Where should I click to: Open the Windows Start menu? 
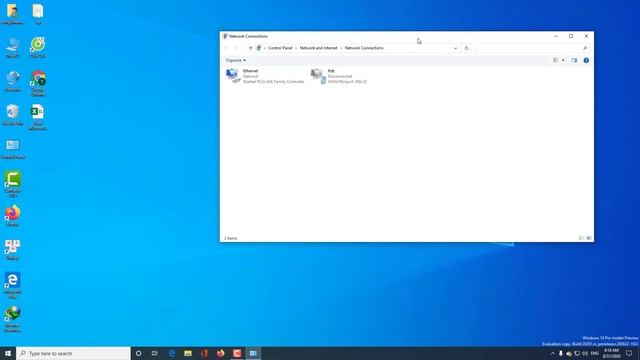pyautogui.click(x=8, y=353)
